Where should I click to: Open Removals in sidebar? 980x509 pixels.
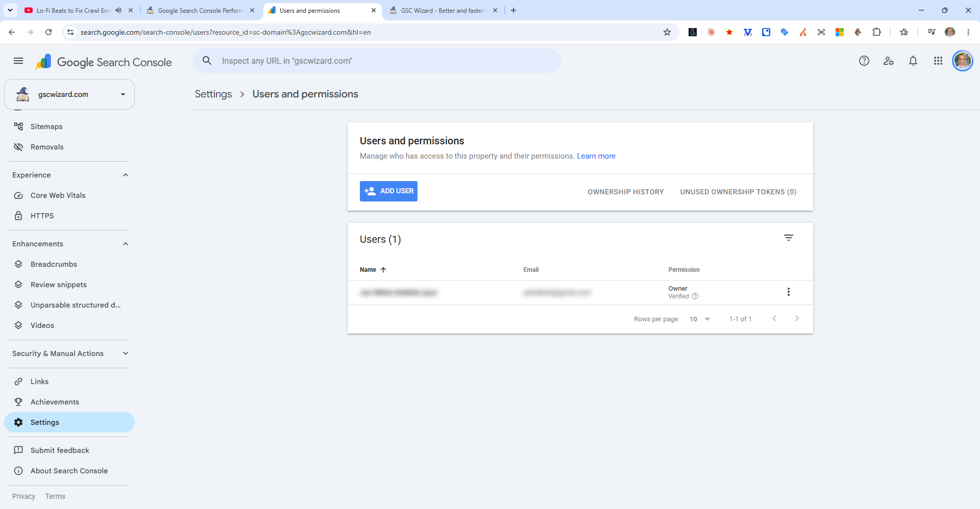tap(47, 147)
